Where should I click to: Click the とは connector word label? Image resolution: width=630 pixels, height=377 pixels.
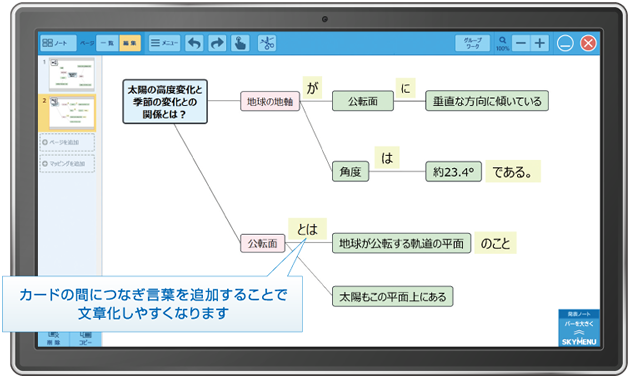click(x=307, y=229)
